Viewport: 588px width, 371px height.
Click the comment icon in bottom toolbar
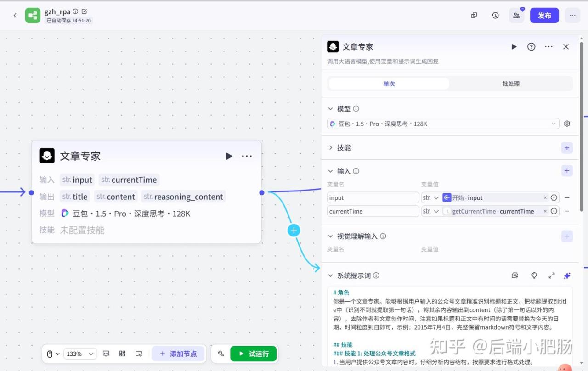(x=106, y=354)
